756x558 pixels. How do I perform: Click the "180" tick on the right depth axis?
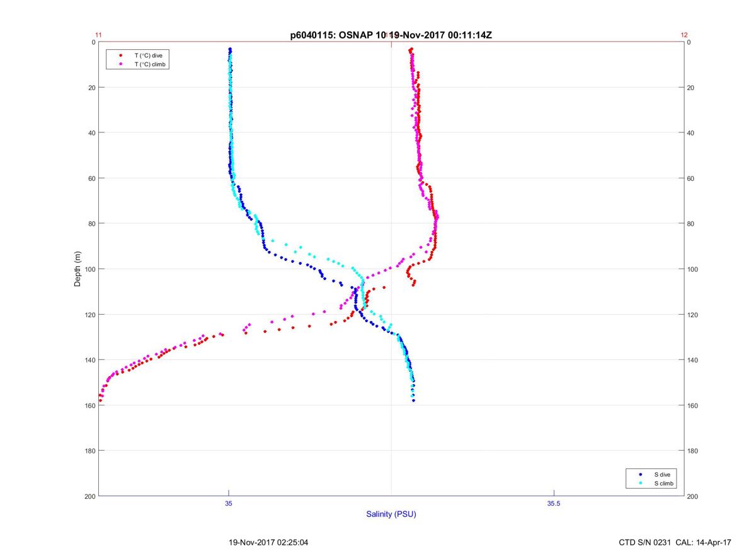[x=692, y=451]
